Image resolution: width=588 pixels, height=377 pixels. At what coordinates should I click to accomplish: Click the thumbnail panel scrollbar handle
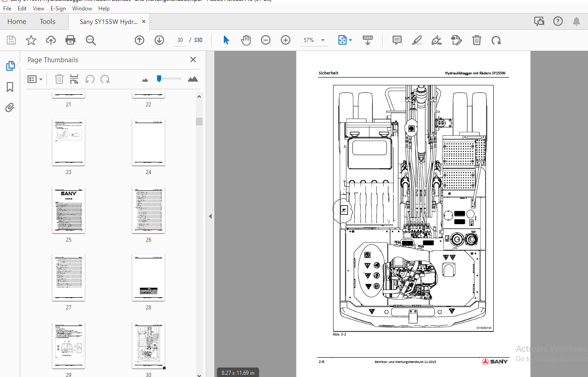[x=199, y=121]
